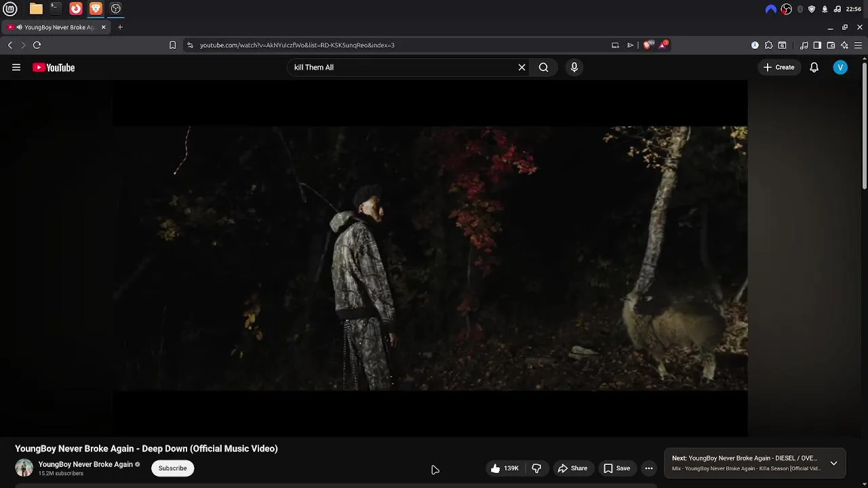
Task: Open the Brave Wallet icon
Action: pos(831,45)
